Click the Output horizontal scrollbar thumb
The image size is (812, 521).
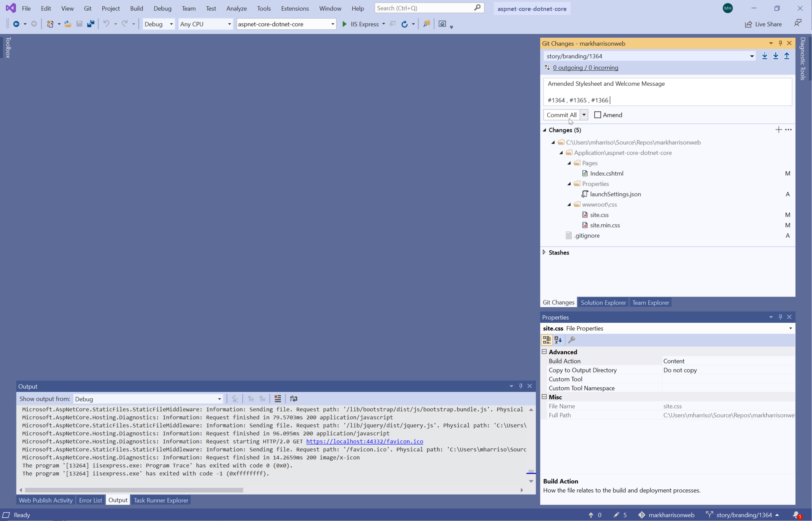click(134, 490)
